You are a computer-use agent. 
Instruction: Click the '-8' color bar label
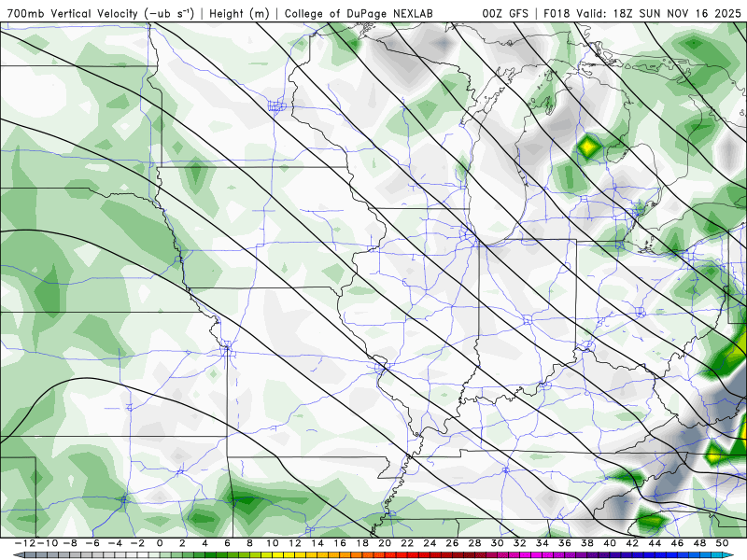click(69, 543)
